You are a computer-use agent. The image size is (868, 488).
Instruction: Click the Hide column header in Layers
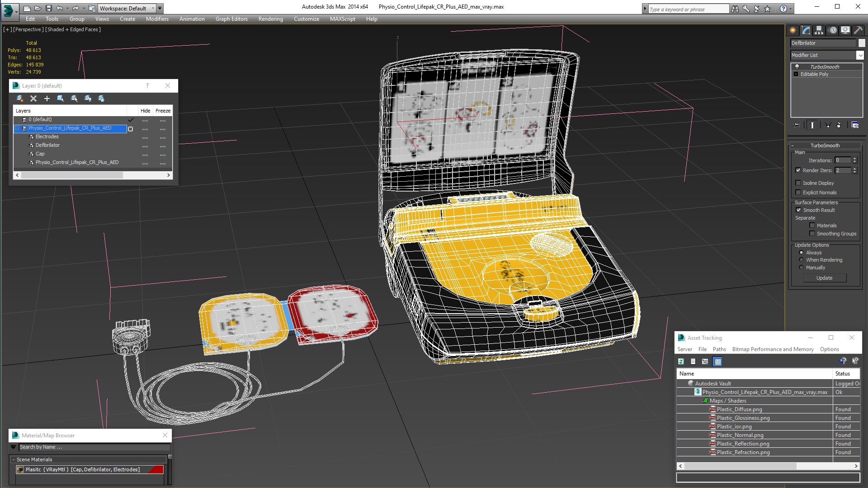(x=145, y=111)
